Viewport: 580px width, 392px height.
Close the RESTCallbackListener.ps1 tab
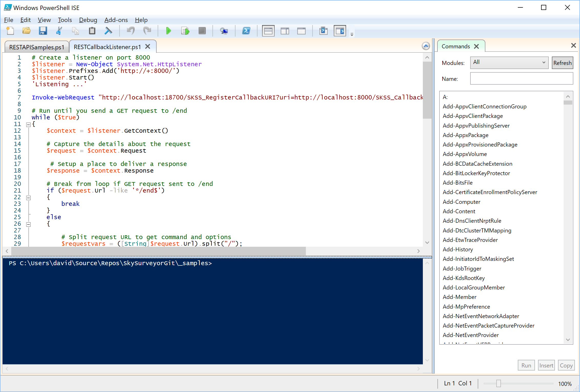148,47
